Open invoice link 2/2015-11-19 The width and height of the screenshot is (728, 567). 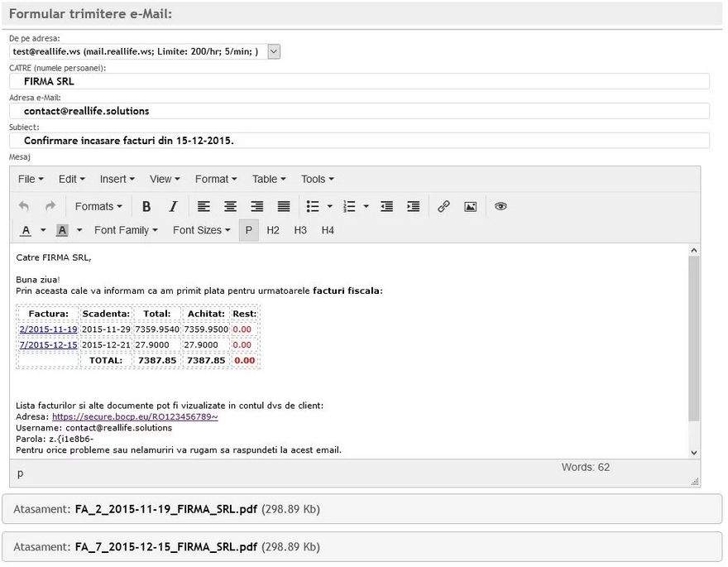click(48, 329)
